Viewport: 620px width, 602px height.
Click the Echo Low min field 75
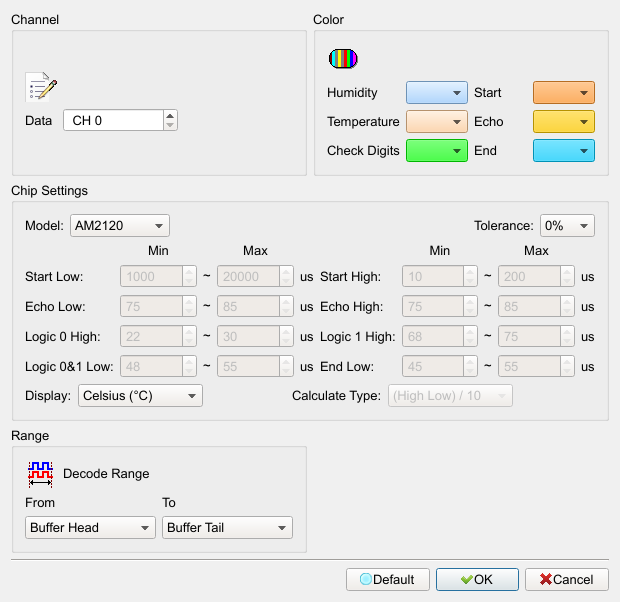pos(151,306)
